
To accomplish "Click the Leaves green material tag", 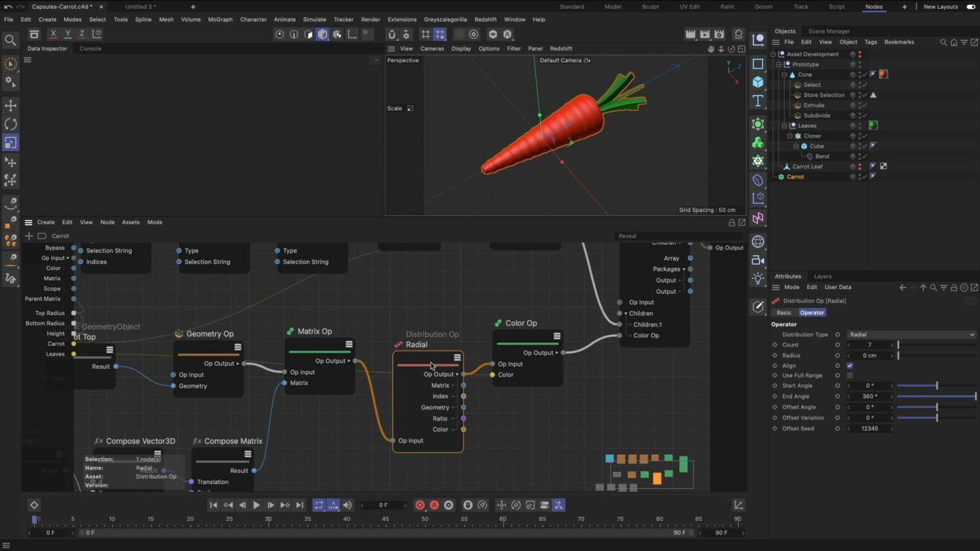I will click(x=873, y=126).
